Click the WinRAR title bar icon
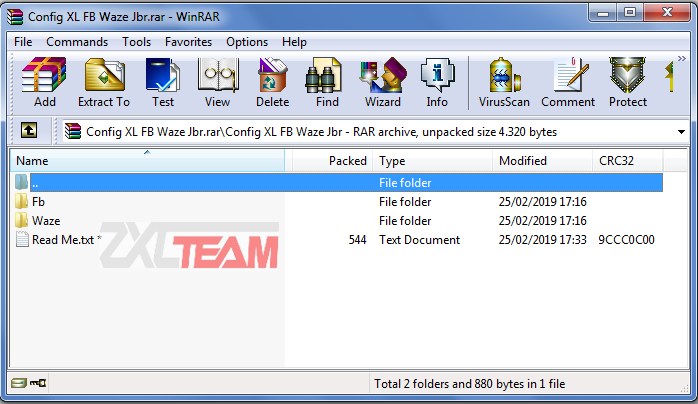Viewport: 698px width, 404px height. pyautogui.click(x=15, y=16)
